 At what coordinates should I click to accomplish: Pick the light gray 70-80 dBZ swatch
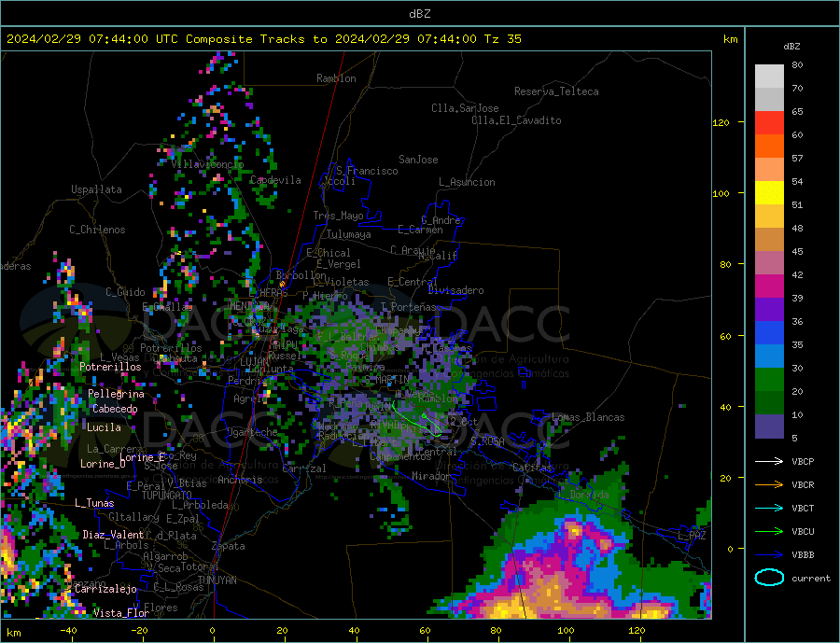[x=769, y=77]
